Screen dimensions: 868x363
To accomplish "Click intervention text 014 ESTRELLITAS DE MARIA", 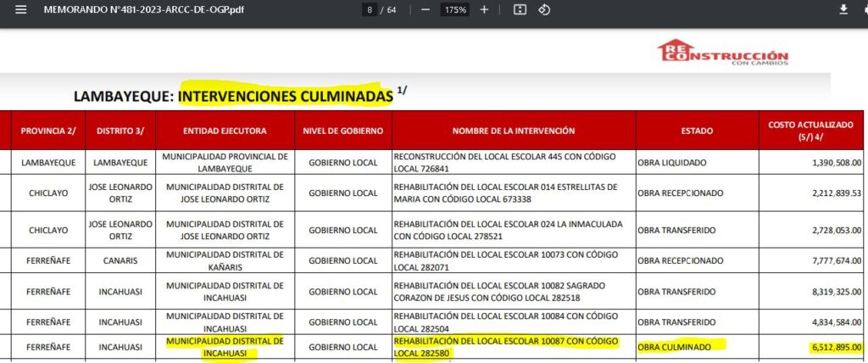I will pyautogui.click(x=505, y=193).
